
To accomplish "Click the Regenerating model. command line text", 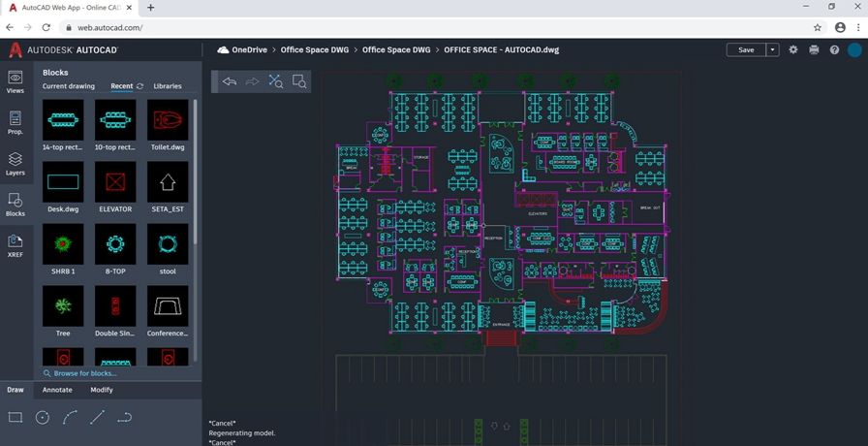I will (242, 433).
